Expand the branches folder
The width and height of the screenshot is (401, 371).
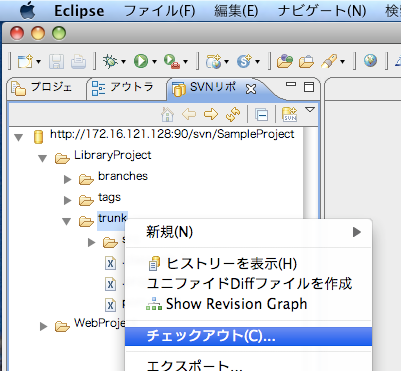tap(68, 179)
